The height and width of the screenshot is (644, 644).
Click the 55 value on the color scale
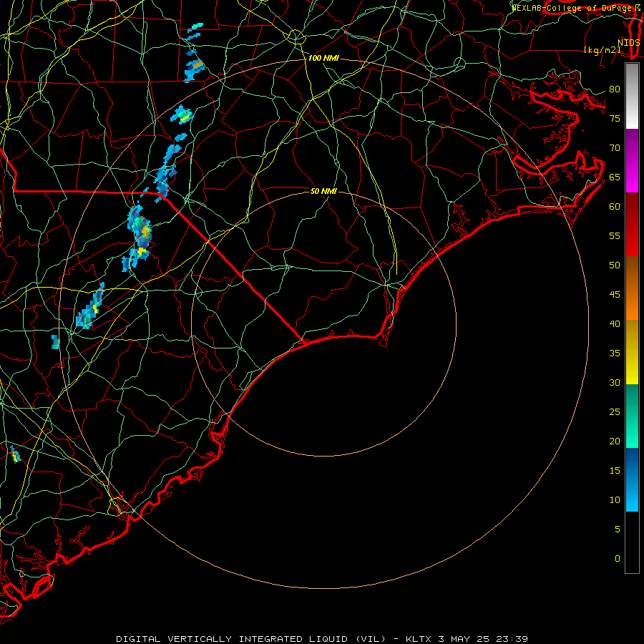615,235
